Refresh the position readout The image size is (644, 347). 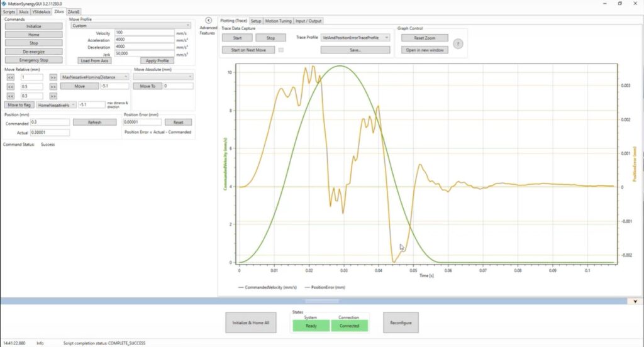point(94,123)
